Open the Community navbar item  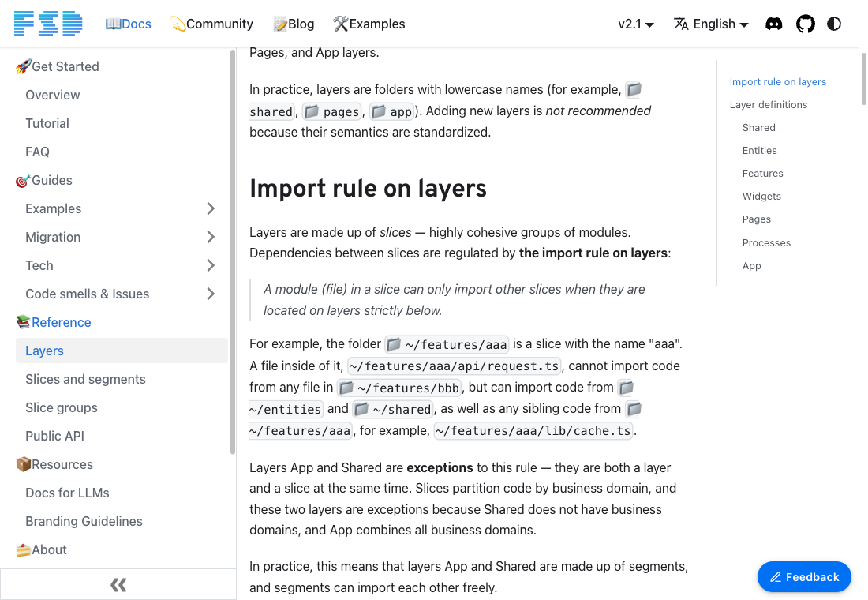pos(212,24)
